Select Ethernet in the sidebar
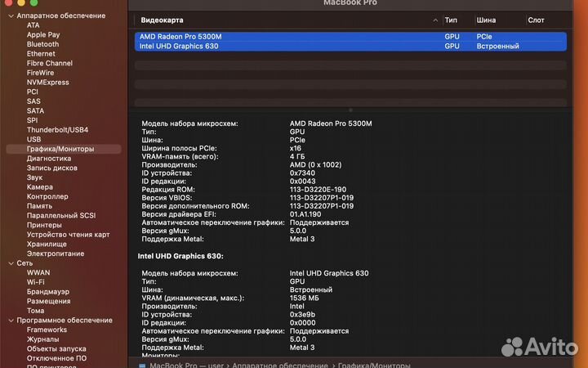The image size is (588, 368). point(41,54)
